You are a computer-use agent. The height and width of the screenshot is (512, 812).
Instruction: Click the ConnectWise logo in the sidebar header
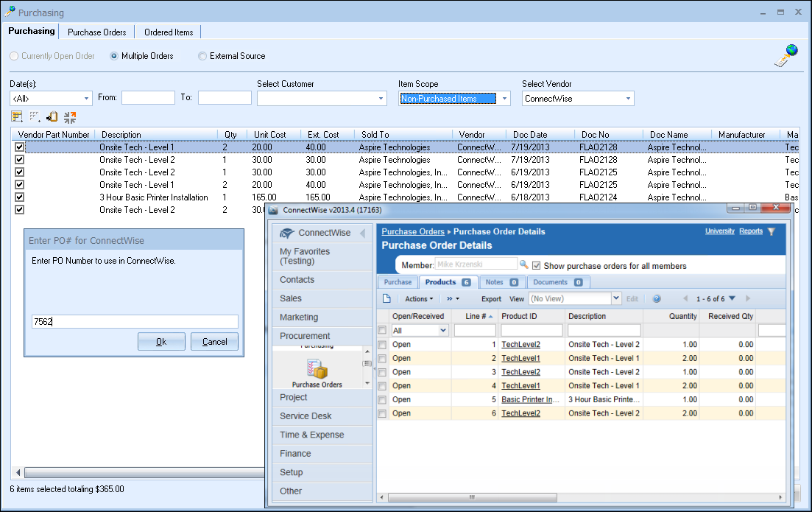coord(287,234)
